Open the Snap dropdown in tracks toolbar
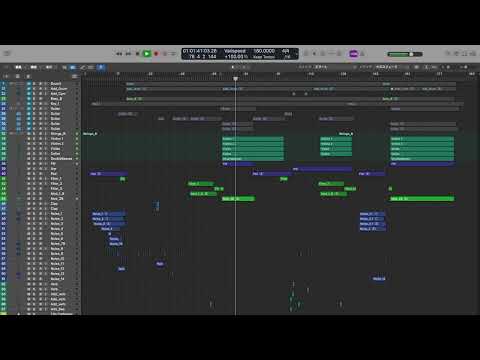480x360 pixels. [x=321, y=67]
